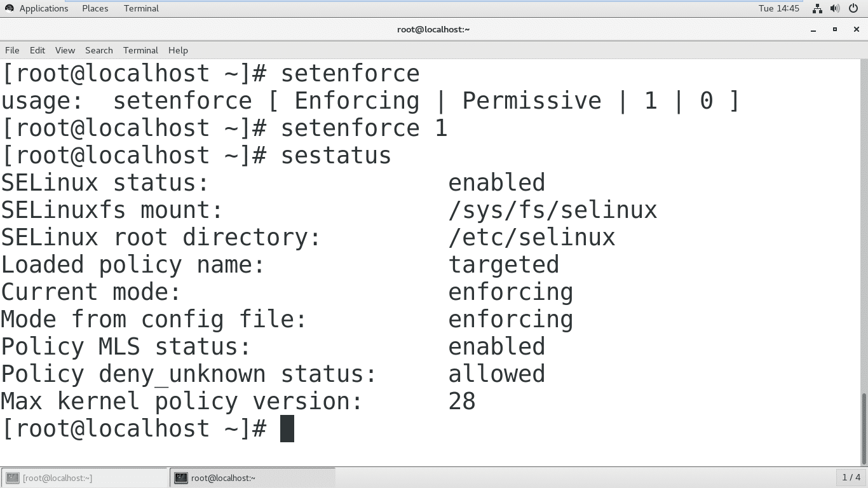Click the Terminal app menu in top bar
The height and width of the screenshot is (488, 868).
(x=141, y=8)
